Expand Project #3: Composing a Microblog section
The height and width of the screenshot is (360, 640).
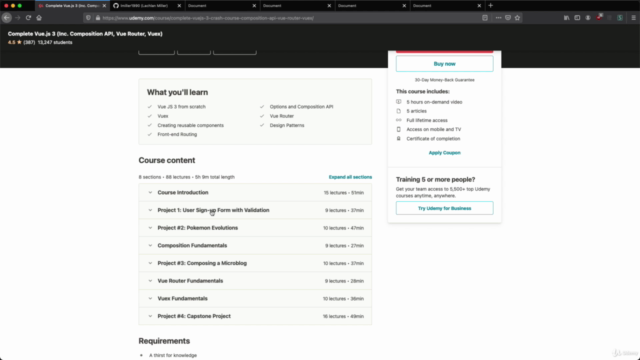255,263
